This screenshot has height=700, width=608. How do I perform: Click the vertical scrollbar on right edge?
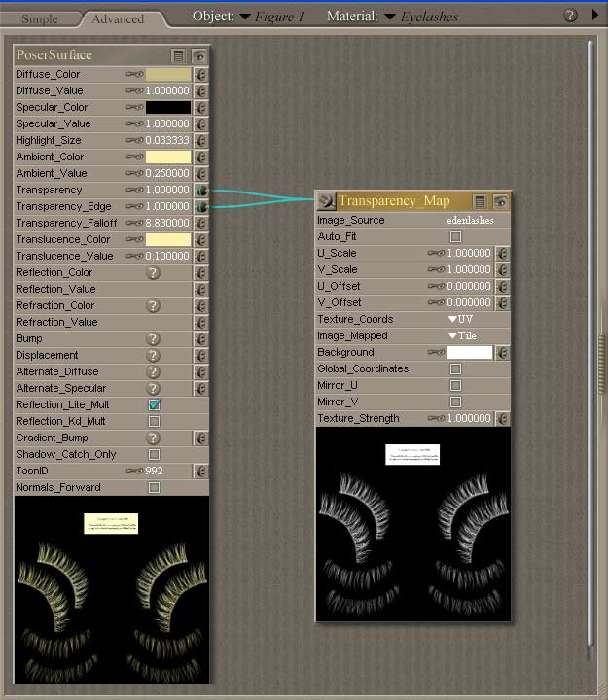[x=590, y=344]
